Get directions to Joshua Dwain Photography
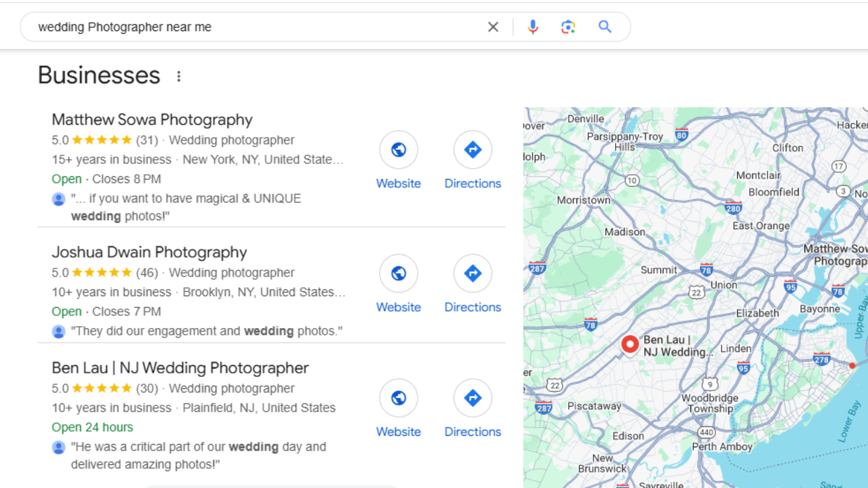The height and width of the screenshot is (488, 868). [473, 274]
